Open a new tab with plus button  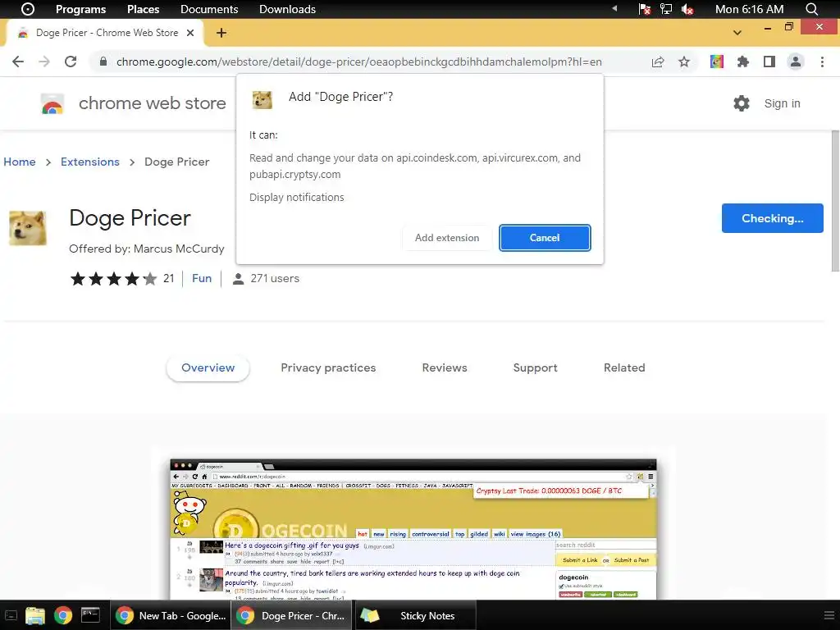point(221,33)
